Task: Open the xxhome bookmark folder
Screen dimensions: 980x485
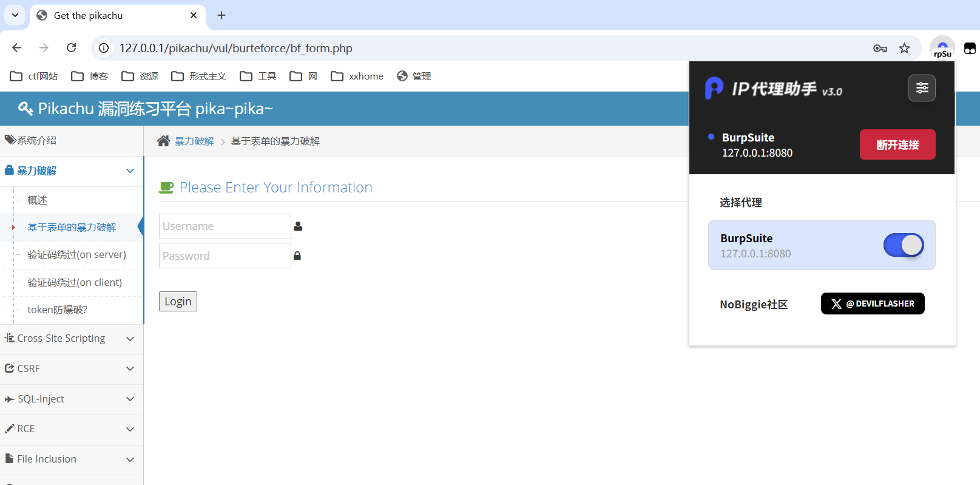Action: [x=357, y=76]
